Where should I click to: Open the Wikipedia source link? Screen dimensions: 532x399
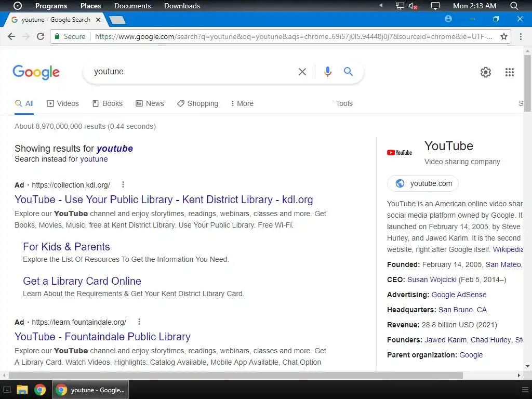[508, 249]
